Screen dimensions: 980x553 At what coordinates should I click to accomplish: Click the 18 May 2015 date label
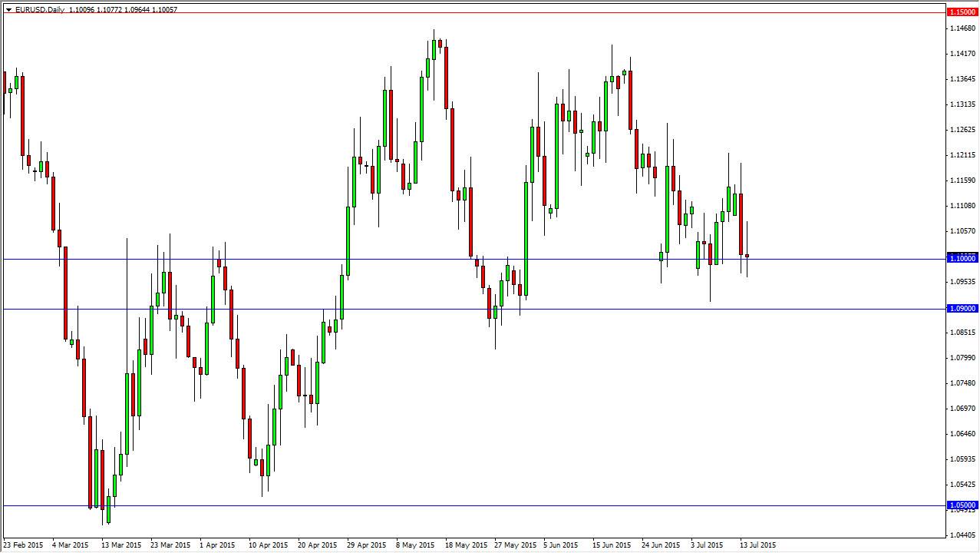[x=466, y=545]
